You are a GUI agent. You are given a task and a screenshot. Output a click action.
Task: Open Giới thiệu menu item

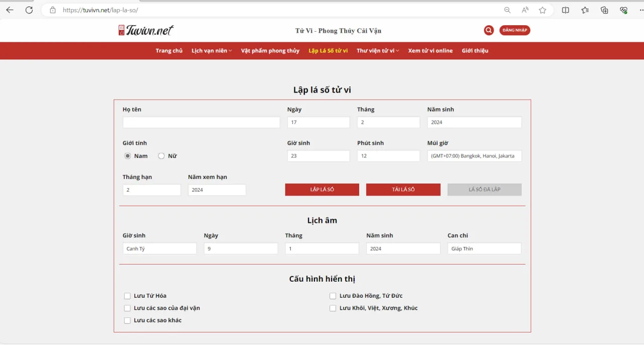tap(475, 51)
